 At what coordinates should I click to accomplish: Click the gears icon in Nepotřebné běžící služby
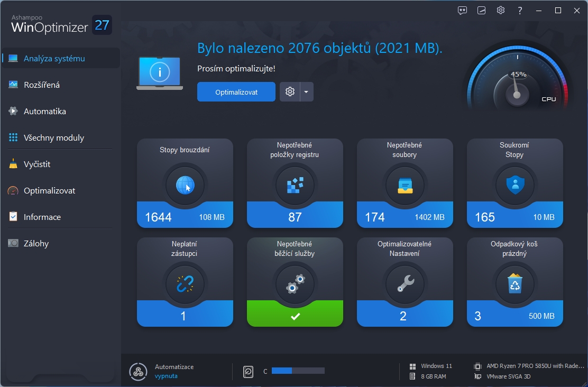(x=295, y=284)
